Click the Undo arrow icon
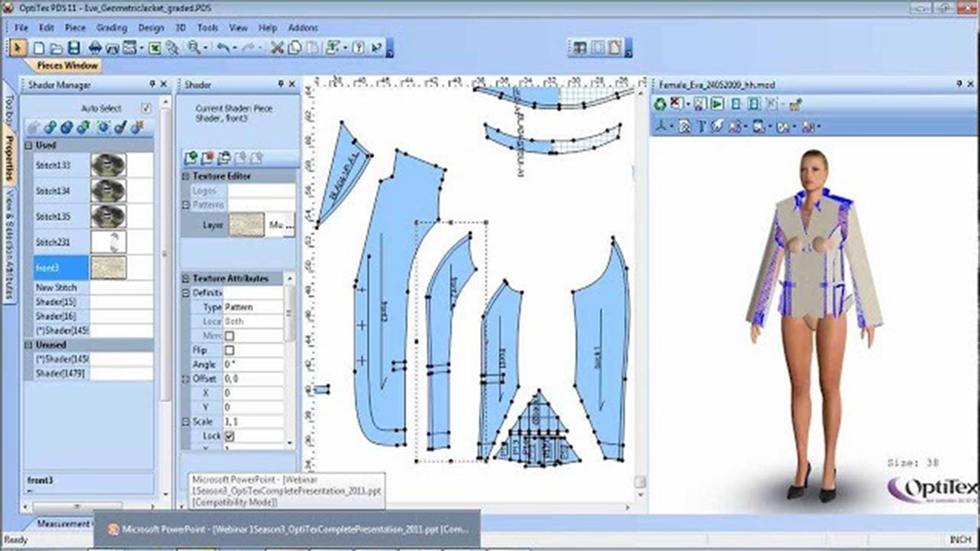980x551 pixels. tap(223, 48)
